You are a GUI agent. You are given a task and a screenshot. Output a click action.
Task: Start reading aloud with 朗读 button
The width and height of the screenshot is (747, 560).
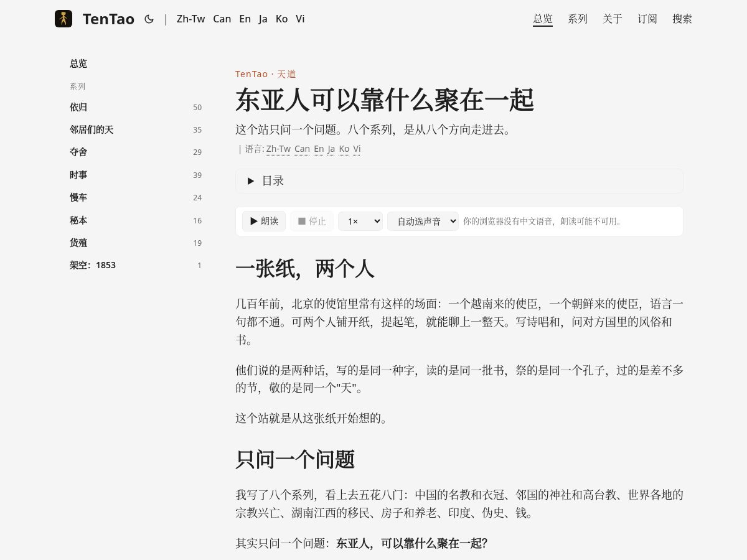tap(264, 221)
